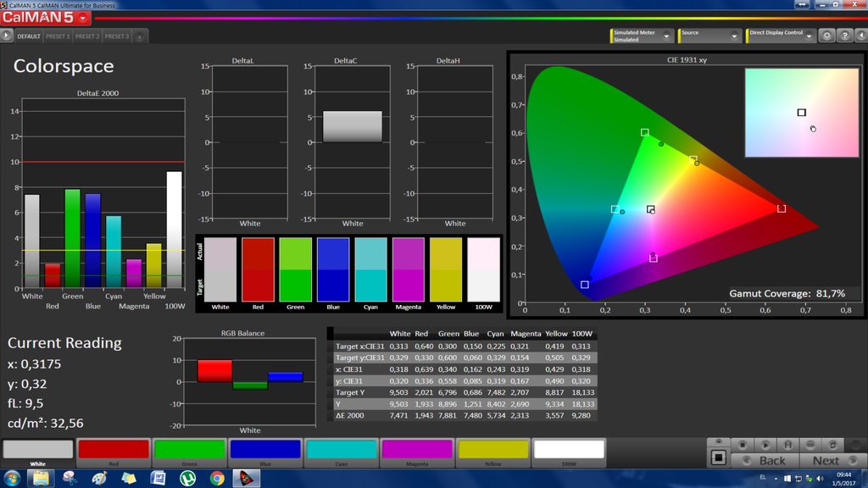Switch to the PRESET 2 tab
Screen dimensions: 868x488
pyautogui.click(x=87, y=36)
